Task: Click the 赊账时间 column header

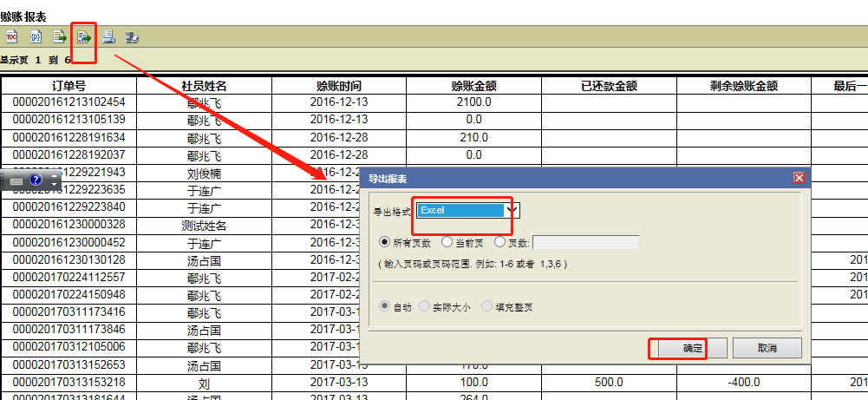Action: point(339,86)
